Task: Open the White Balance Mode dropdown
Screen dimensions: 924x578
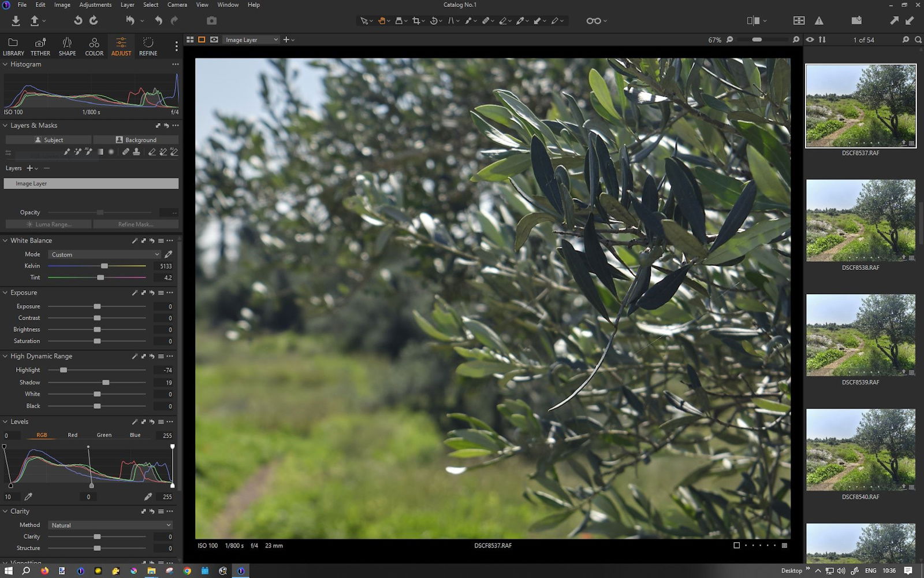Action: click(105, 254)
